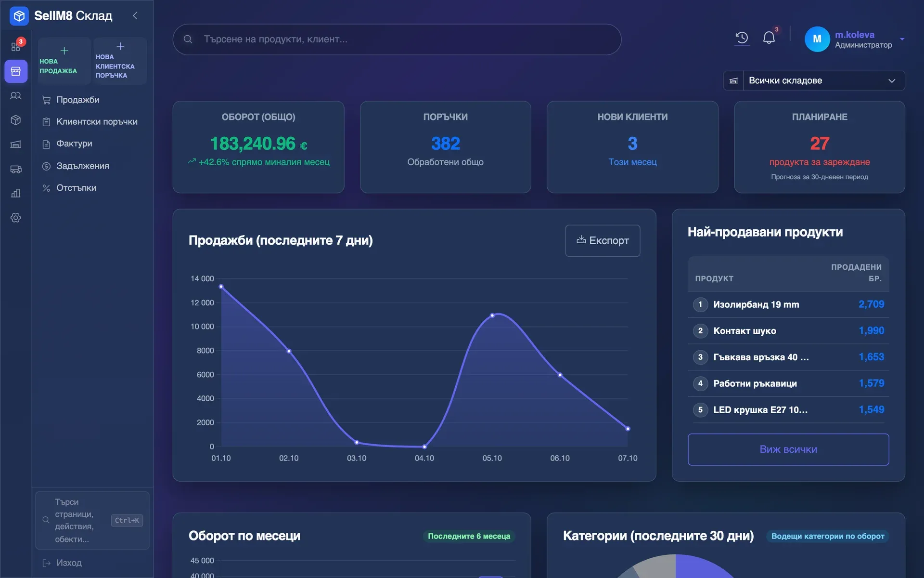Click the 05.10 data point on sales chart
The image size is (924, 578).
[x=492, y=315]
